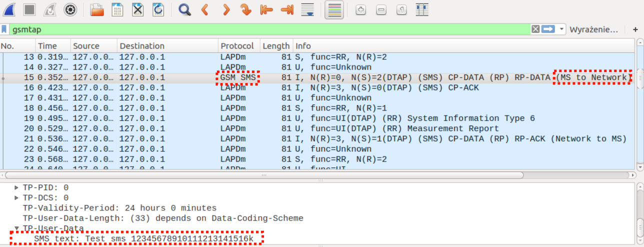The image size is (644, 247).
Task: Go to a specific packet
Action: [x=245, y=9]
